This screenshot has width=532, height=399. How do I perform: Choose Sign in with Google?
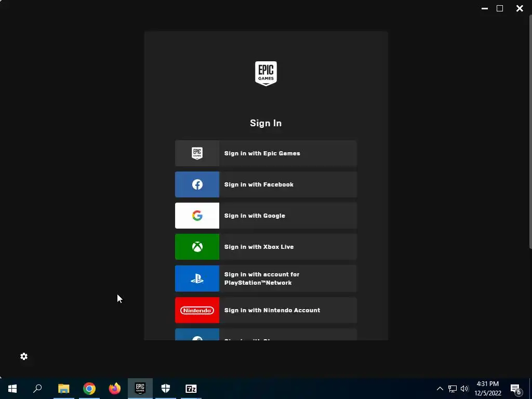click(265, 216)
